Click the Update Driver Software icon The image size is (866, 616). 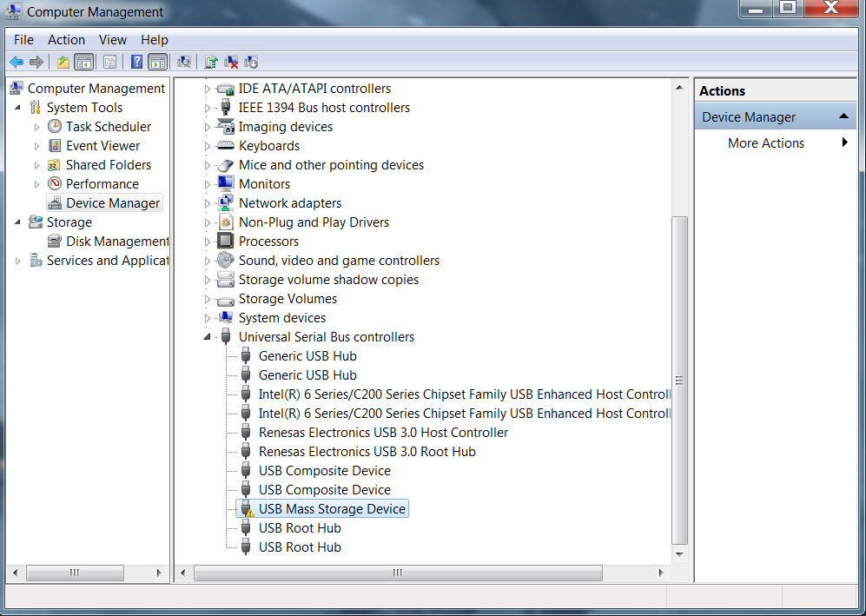click(210, 62)
